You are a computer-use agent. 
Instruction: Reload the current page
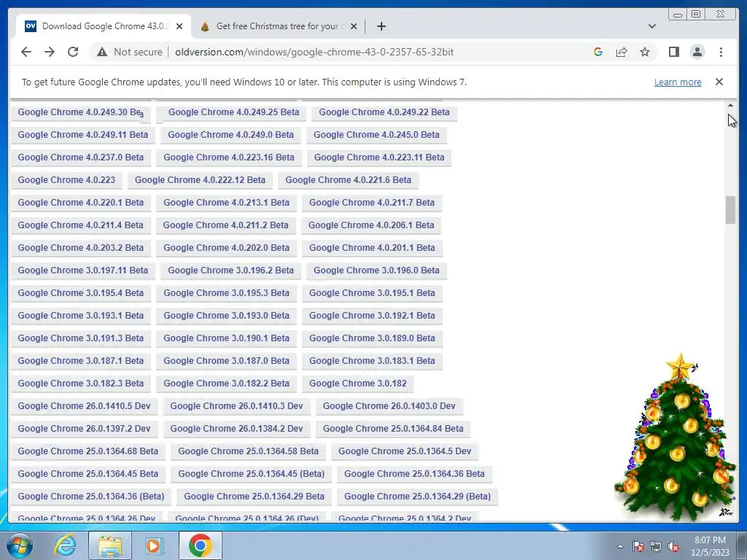click(x=73, y=52)
